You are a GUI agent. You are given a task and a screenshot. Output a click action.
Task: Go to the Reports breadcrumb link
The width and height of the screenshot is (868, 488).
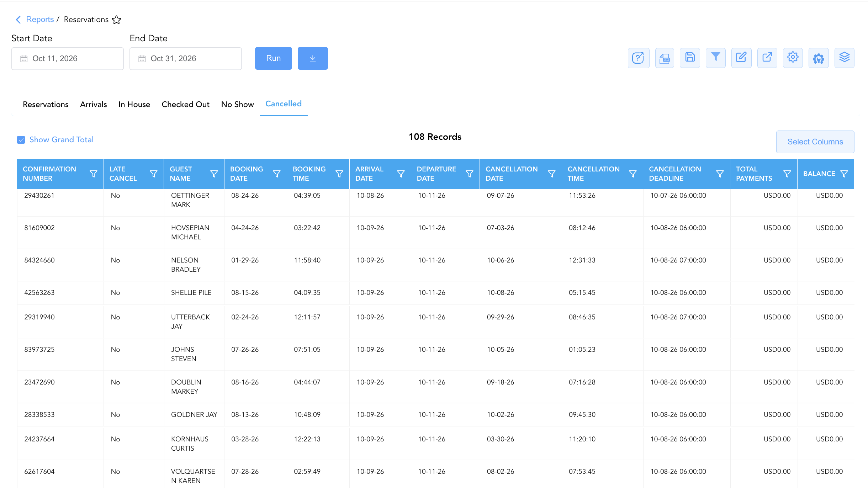pos(40,20)
